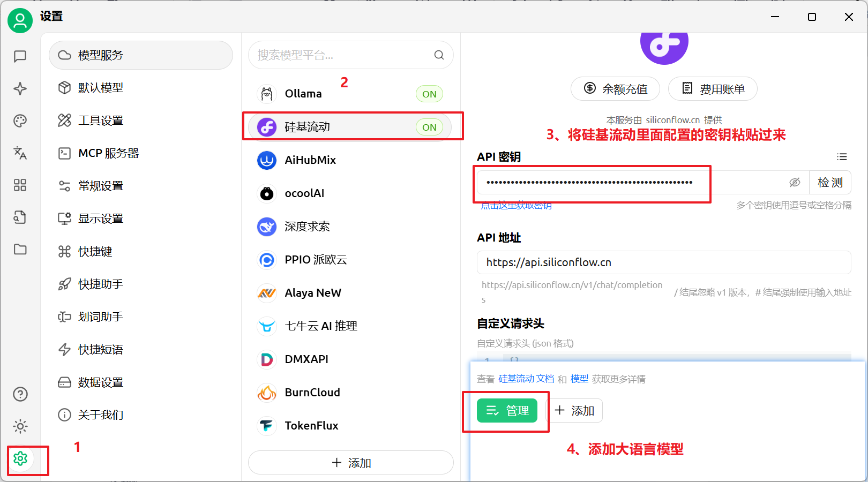Open 快捷助手 settings menu
This screenshot has height=482, width=868.
tap(141, 284)
